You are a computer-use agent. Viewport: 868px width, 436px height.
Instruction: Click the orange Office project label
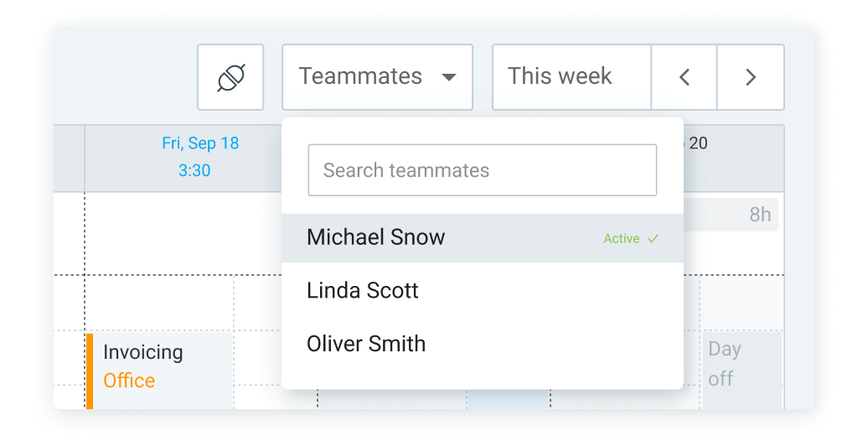[x=129, y=381]
